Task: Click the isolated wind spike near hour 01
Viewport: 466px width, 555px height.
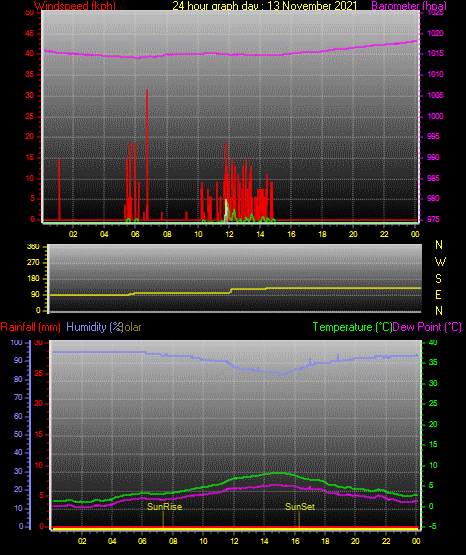Action: tap(59, 189)
